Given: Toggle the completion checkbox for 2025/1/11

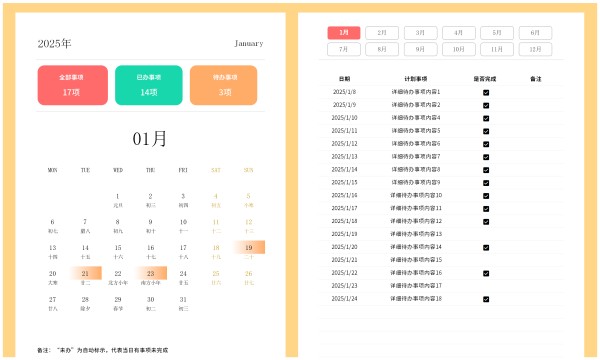Looking at the screenshot, I should point(486,131).
